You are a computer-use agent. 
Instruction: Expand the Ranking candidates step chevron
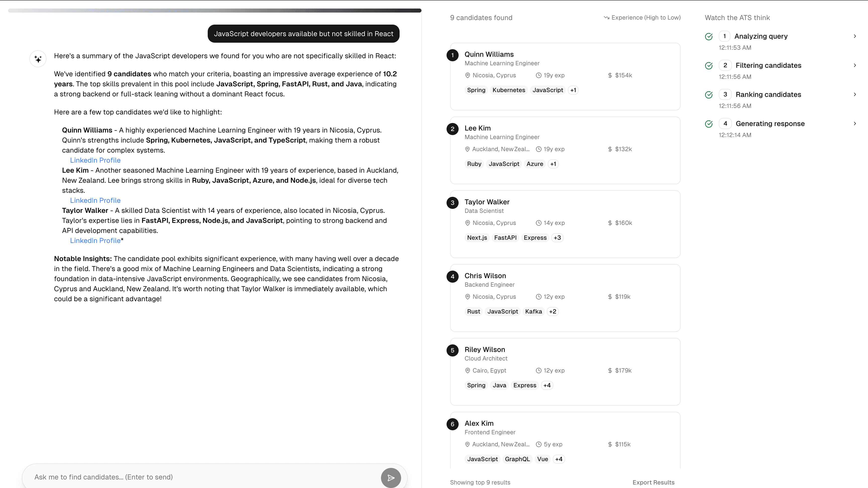click(855, 94)
